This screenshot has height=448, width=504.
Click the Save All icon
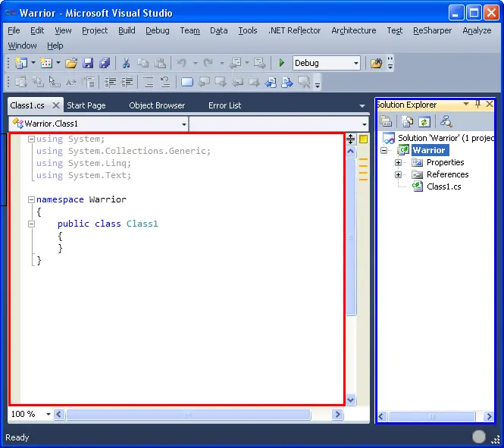[105, 63]
